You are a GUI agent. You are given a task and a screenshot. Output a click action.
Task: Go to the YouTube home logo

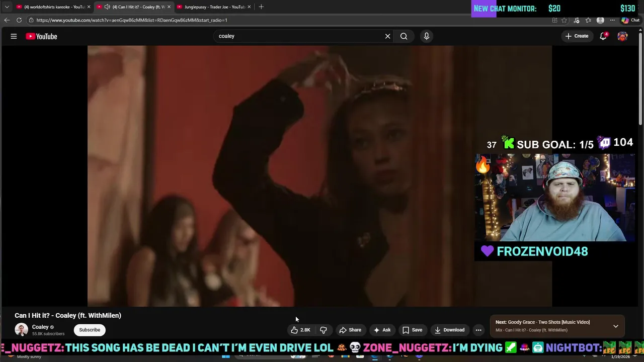pyautogui.click(x=41, y=36)
